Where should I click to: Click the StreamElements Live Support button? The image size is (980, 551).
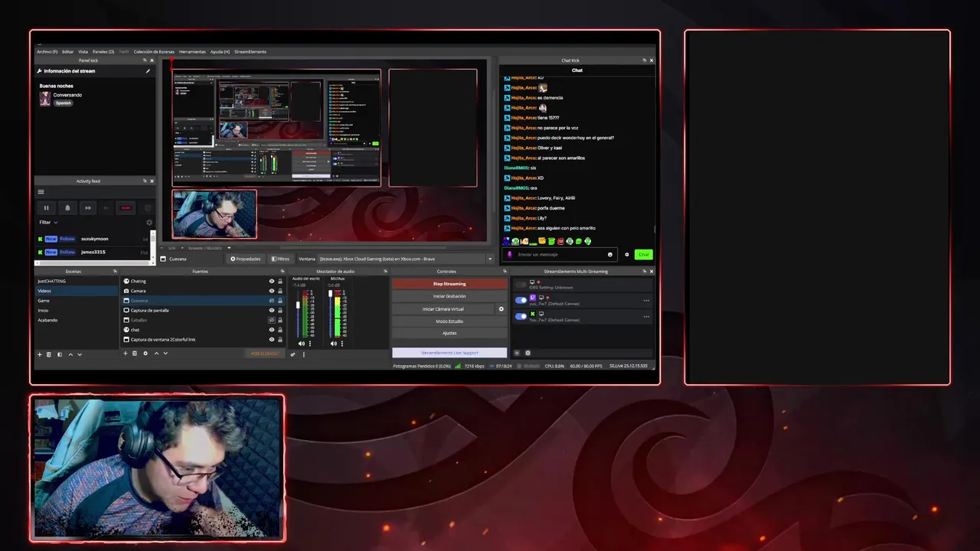449,353
